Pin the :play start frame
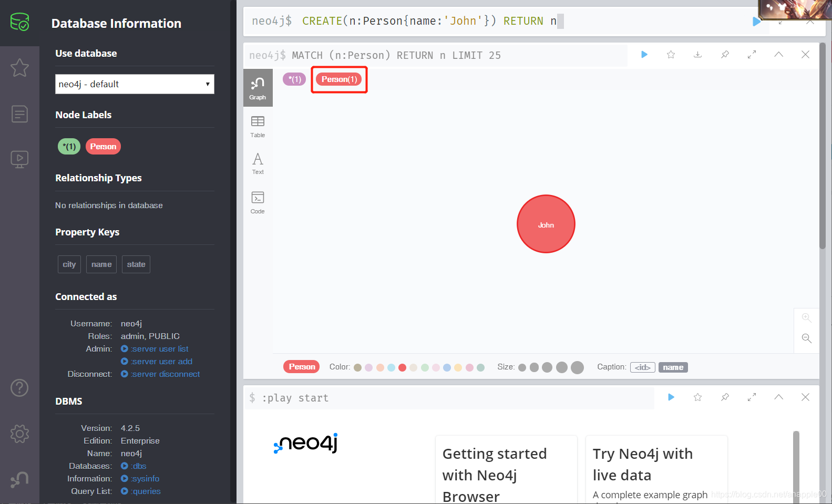Viewport: 832px width, 504px height. point(725,397)
